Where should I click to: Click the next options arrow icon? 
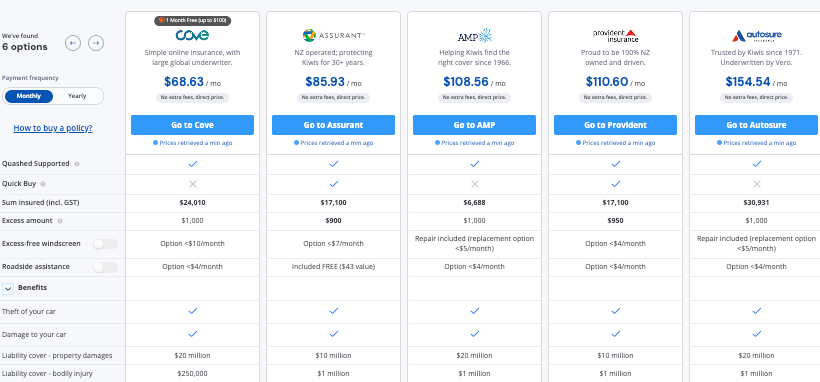96,43
